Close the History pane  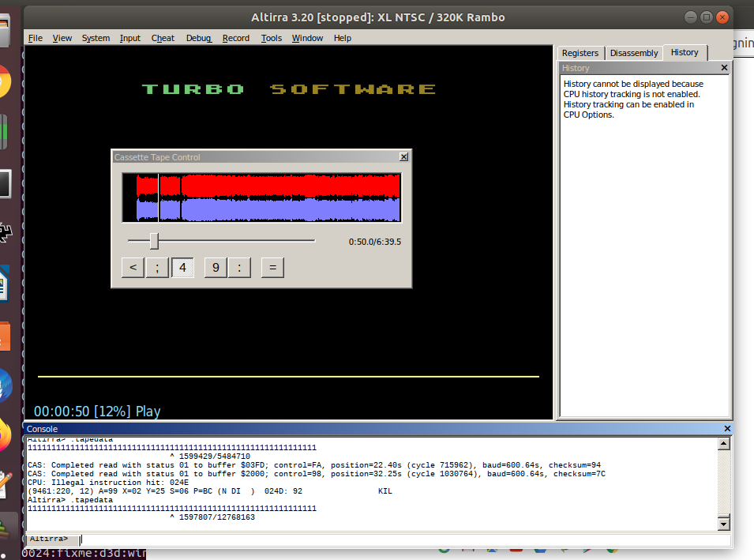pyautogui.click(x=724, y=69)
